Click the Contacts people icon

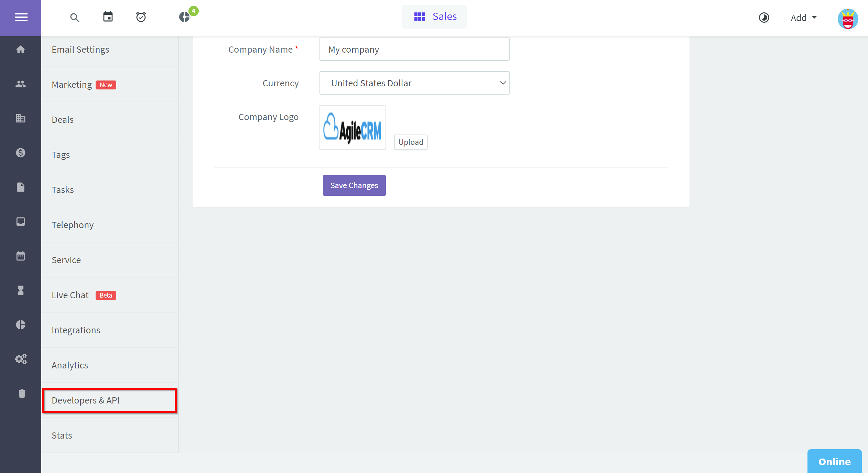(x=20, y=84)
